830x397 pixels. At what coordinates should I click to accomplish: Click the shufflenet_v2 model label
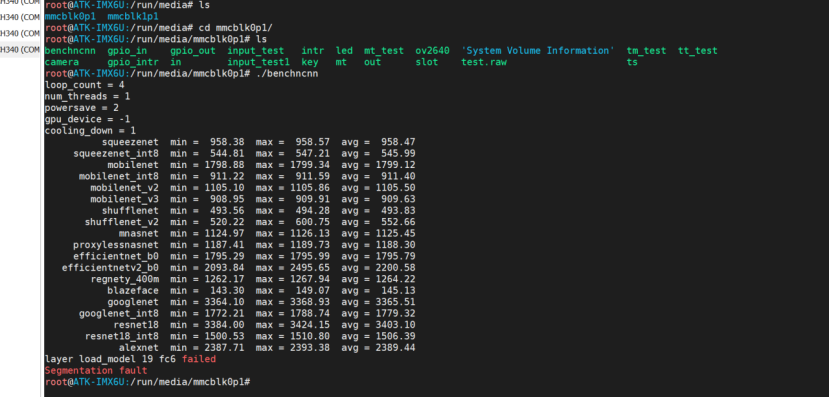122,222
